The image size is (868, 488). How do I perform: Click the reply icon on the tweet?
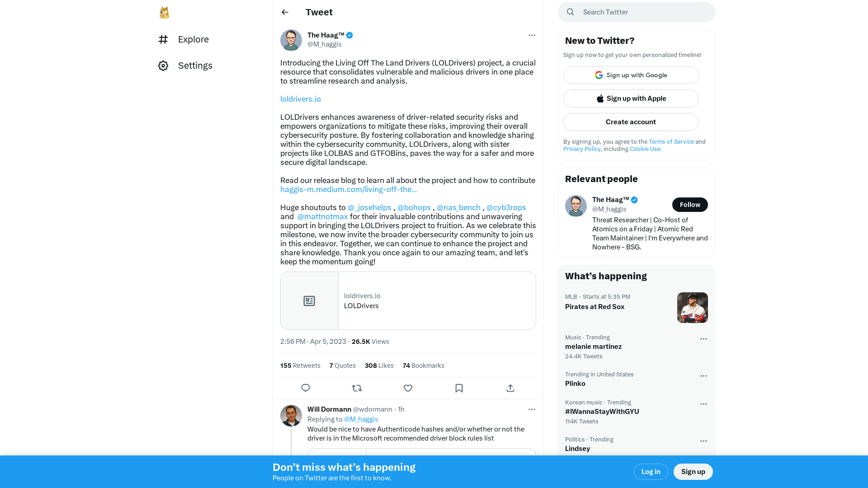[305, 388]
